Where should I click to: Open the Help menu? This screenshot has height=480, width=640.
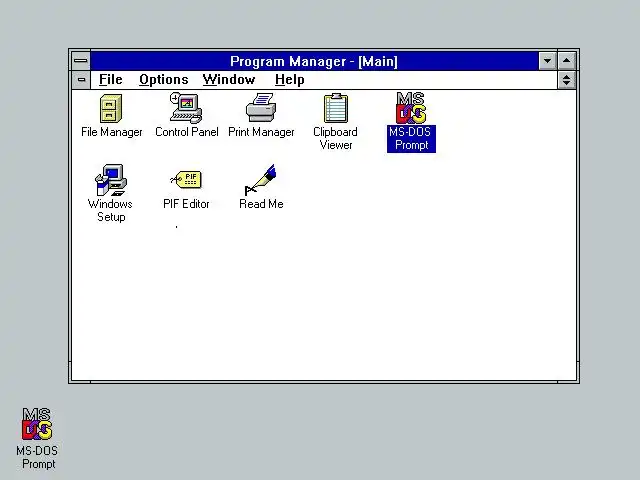pyautogui.click(x=289, y=80)
